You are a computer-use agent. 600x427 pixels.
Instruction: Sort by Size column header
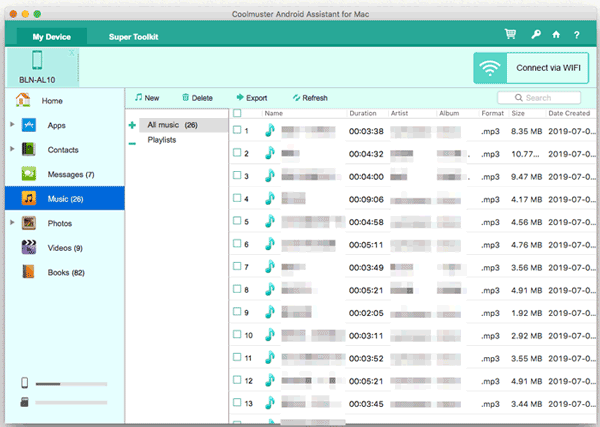[x=518, y=113]
